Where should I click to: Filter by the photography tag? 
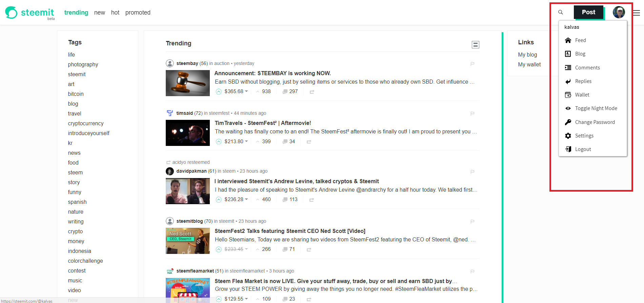[x=83, y=64]
